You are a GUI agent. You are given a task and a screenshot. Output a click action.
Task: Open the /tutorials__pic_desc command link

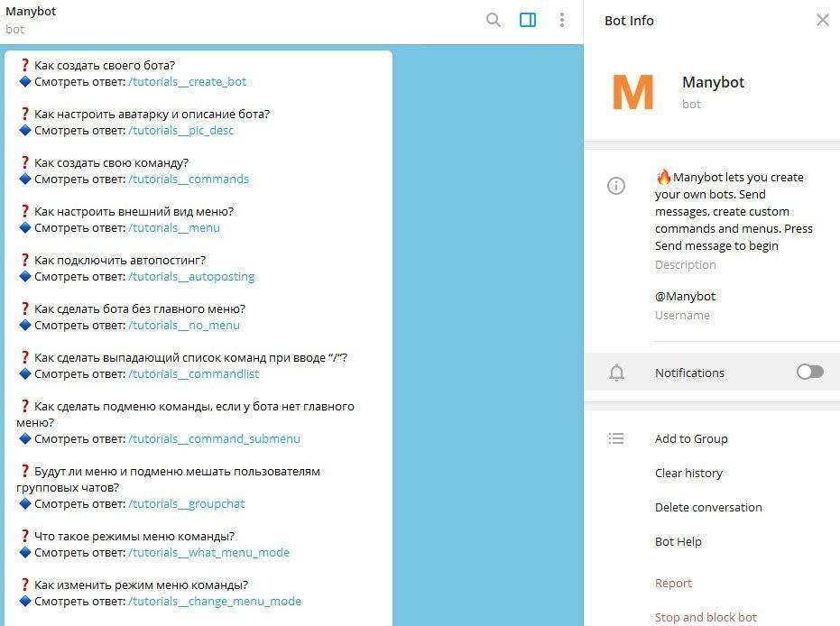[x=181, y=131]
